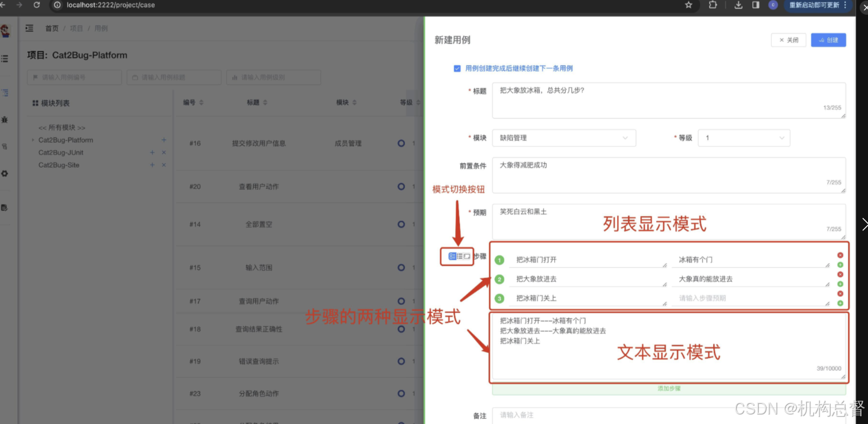Click the blue 创建 button
868x424 pixels.
[828, 40]
